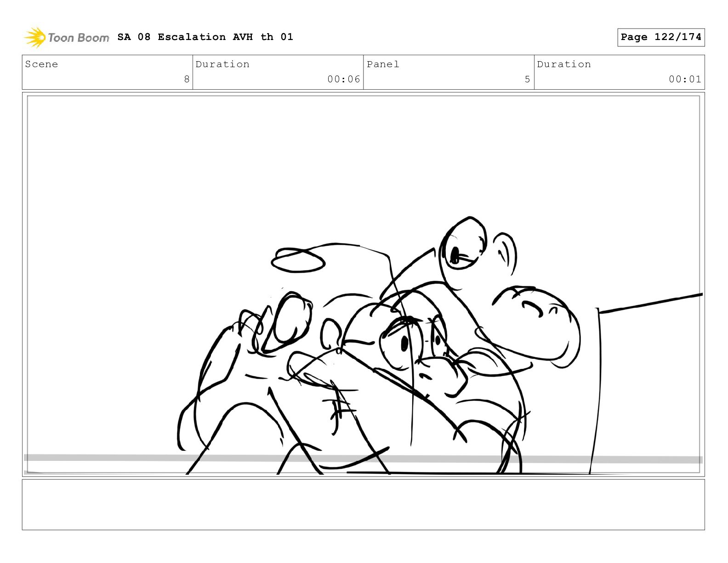Click the scene duration value '00:06'
Screen dimensions: 728x563
[344, 79]
